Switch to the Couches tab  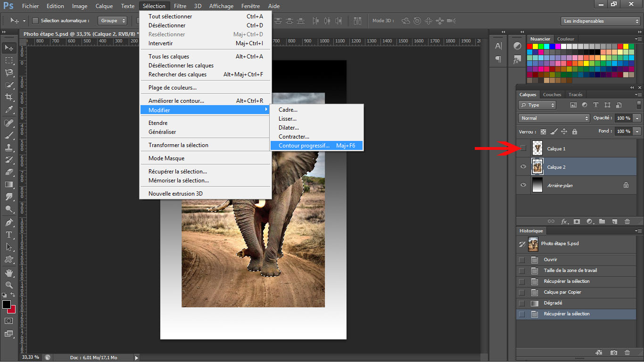point(552,95)
